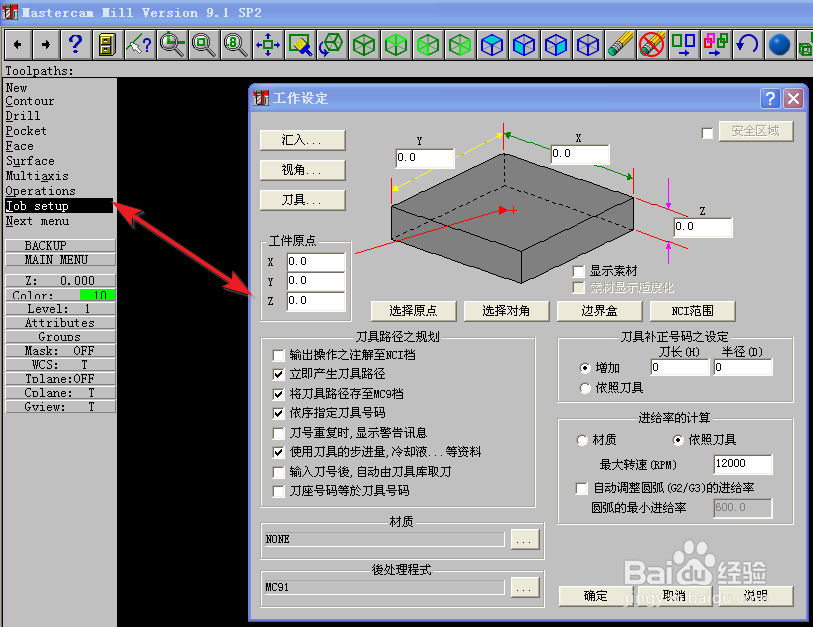Viewport: 813px width, 627px height.
Task: Enable 输入刀号後,自动由刀具库取刀 checkbox
Action: click(278, 472)
